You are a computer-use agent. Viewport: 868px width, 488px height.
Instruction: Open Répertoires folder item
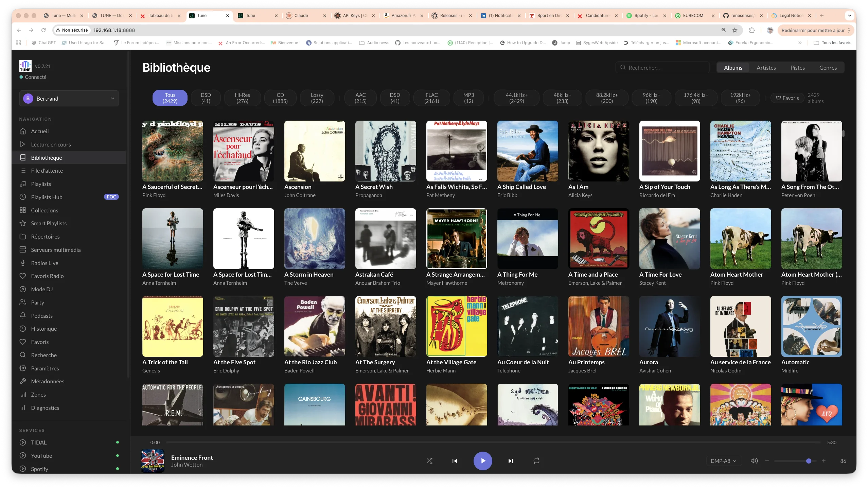[69, 237]
